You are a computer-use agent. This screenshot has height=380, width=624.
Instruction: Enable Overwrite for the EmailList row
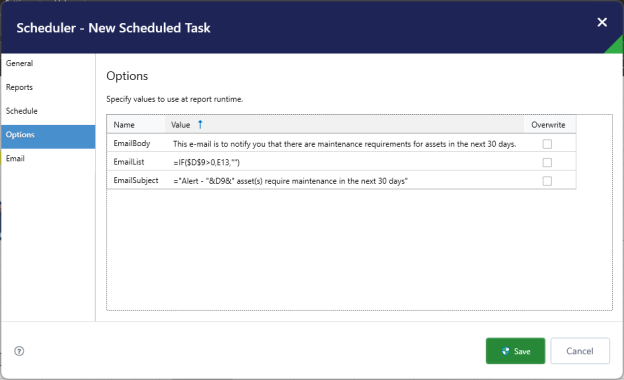point(547,162)
